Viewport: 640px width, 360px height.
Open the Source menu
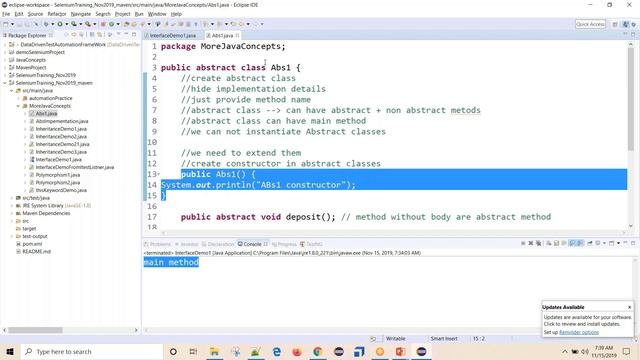[35, 14]
